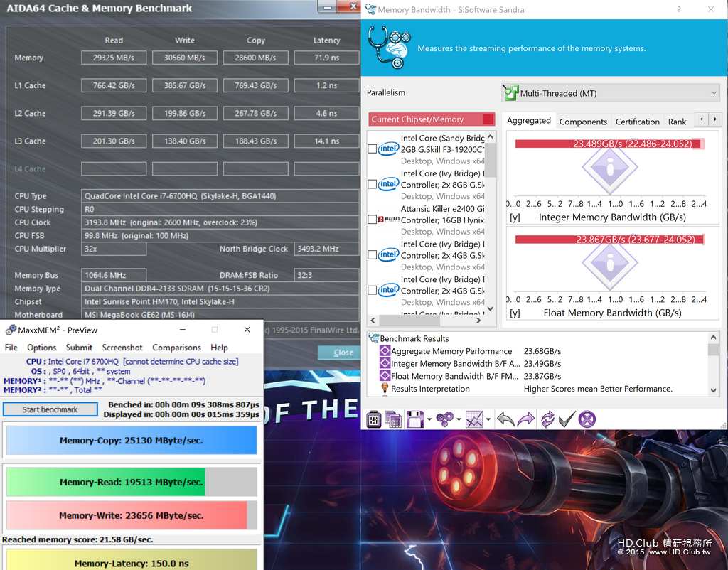The height and width of the screenshot is (570, 728).
Task: Click the Results Interpretation lightbulb icon
Action: (385, 388)
